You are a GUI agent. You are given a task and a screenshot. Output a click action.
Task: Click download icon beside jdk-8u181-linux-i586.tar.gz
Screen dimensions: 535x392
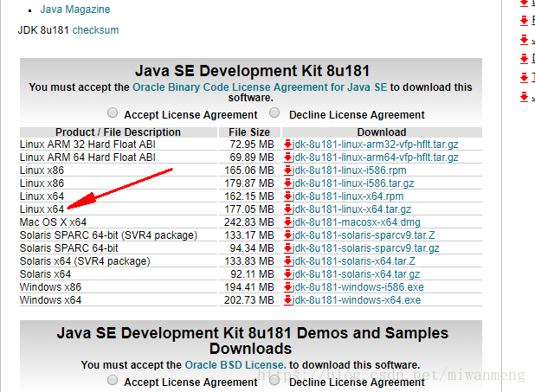[287, 183]
